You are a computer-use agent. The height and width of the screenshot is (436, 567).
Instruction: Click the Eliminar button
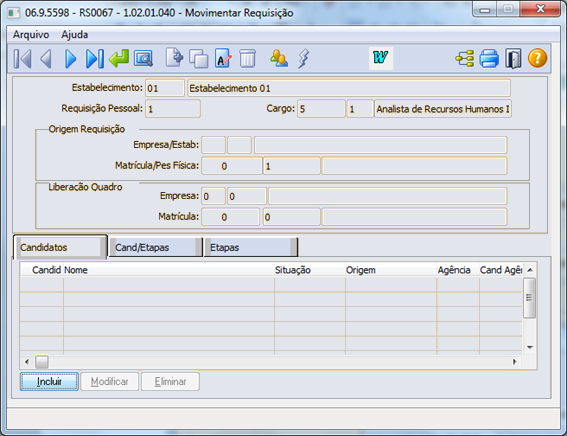pos(170,381)
